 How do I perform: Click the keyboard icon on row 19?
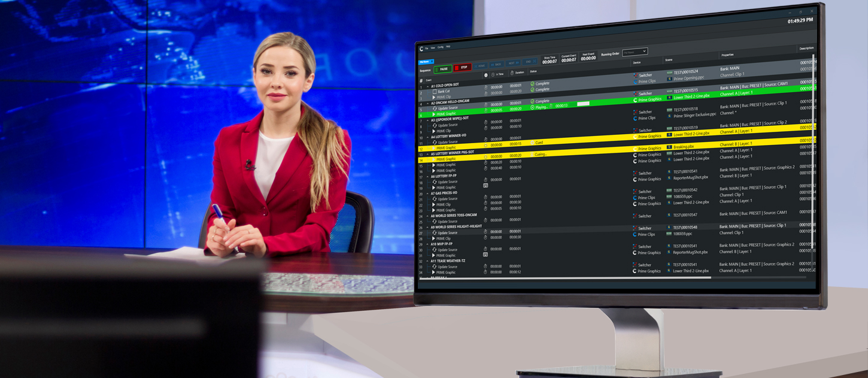click(x=485, y=186)
